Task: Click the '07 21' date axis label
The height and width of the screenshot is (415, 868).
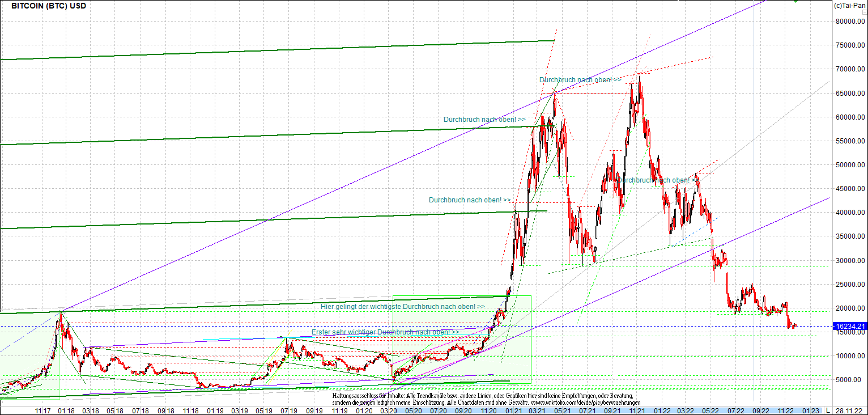Action: 588,410
